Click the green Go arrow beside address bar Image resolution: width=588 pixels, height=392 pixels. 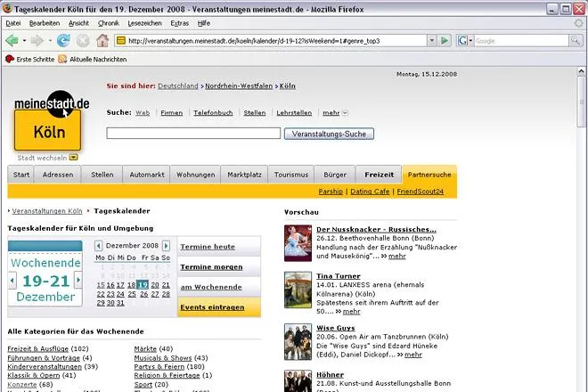pos(445,40)
